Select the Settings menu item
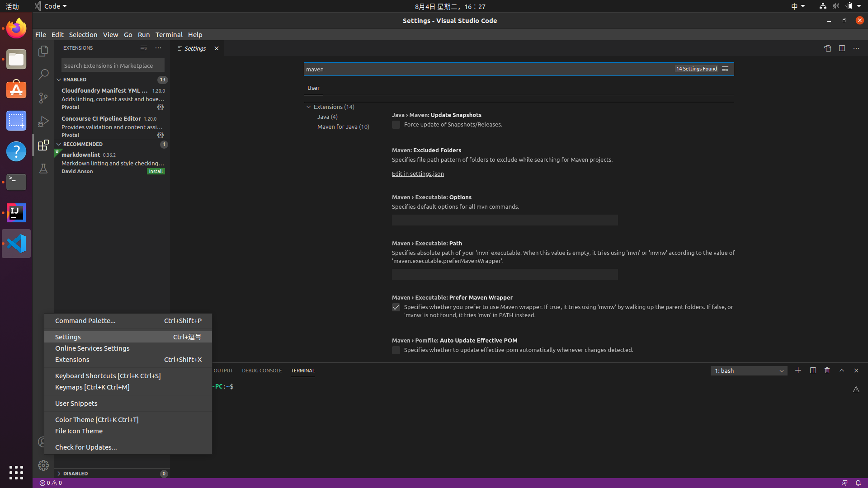 (67, 337)
